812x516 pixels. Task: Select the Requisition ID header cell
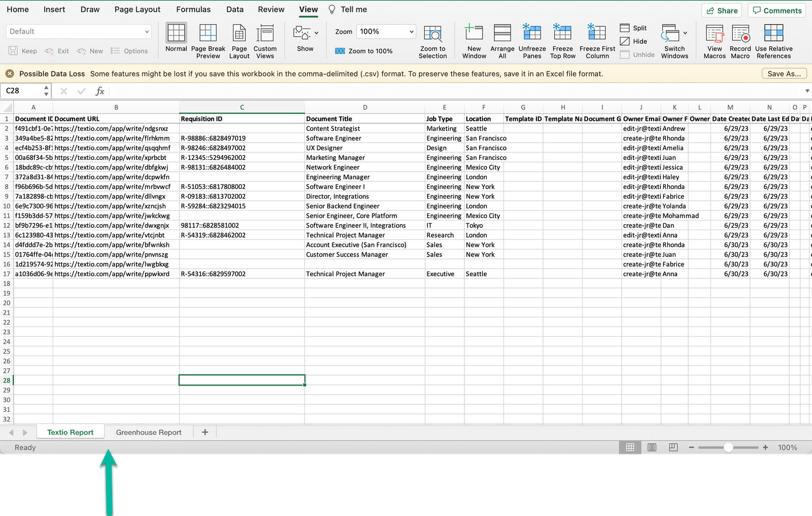pyautogui.click(x=242, y=119)
